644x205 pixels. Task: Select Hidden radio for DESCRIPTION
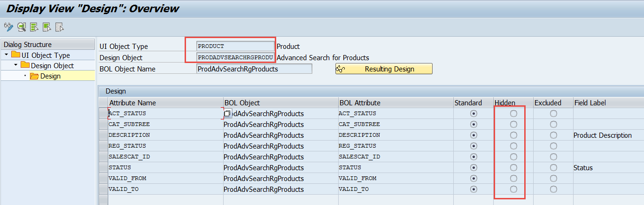click(513, 135)
